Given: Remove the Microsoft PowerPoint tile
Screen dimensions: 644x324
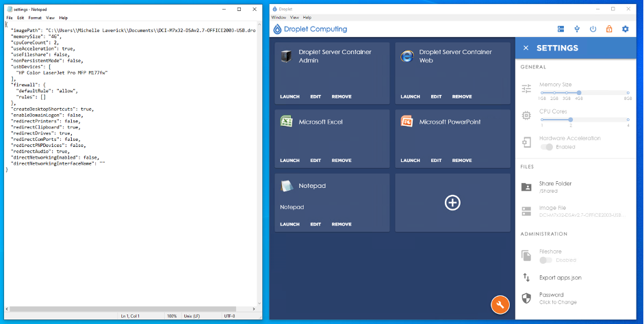Looking at the screenshot, I should [x=462, y=161].
